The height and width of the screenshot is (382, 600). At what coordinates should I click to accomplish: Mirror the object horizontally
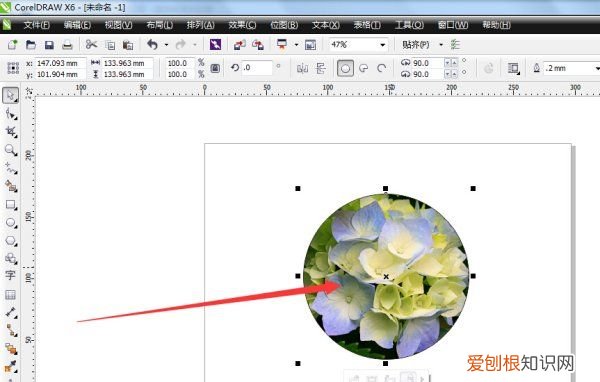(302, 69)
